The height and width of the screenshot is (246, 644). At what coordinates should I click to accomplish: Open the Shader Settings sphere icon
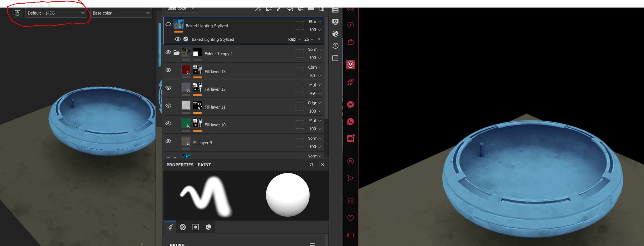[x=335, y=34]
